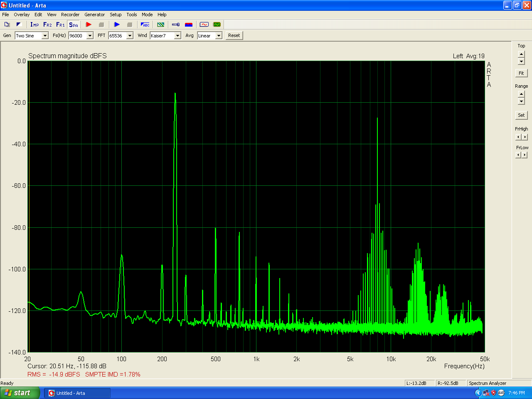Click the green waveform signal icon
The width and height of the screenshot is (532, 399).
point(217,25)
